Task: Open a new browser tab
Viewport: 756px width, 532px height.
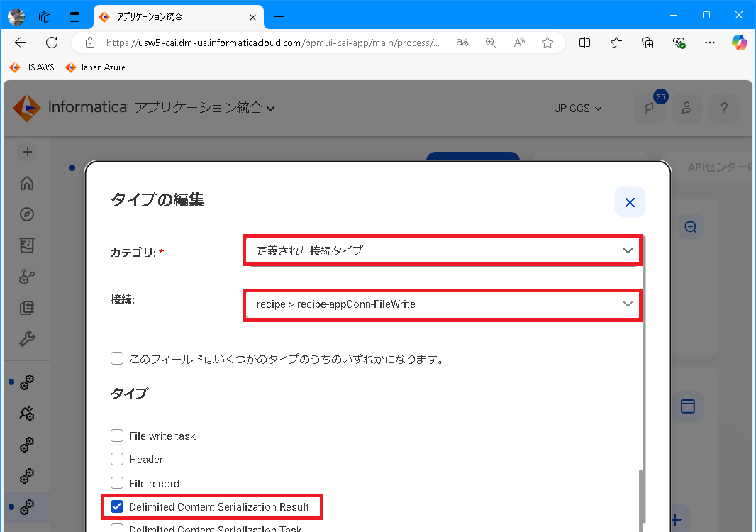Action: tap(279, 17)
